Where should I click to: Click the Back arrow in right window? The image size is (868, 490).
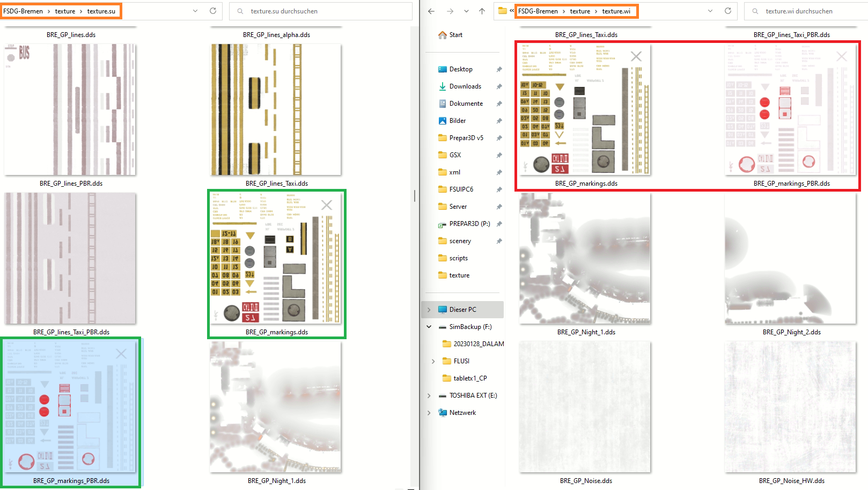[x=431, y=11]
